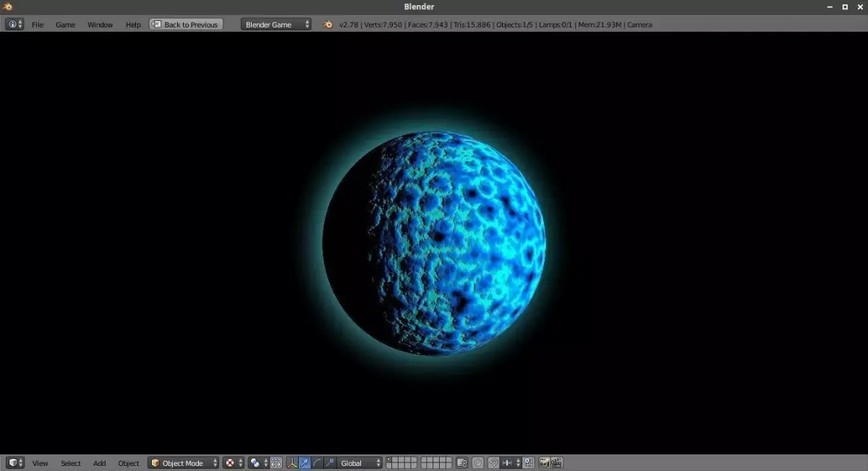Click the Verts:7,950 statistic
The width and height of the screenshot is (868, 471).
[x=383, y=25]
